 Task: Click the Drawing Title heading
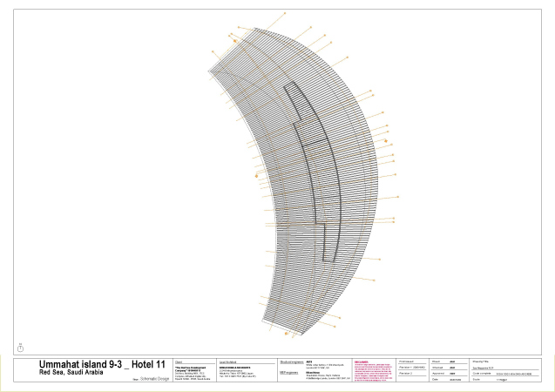tap(484, 361)
